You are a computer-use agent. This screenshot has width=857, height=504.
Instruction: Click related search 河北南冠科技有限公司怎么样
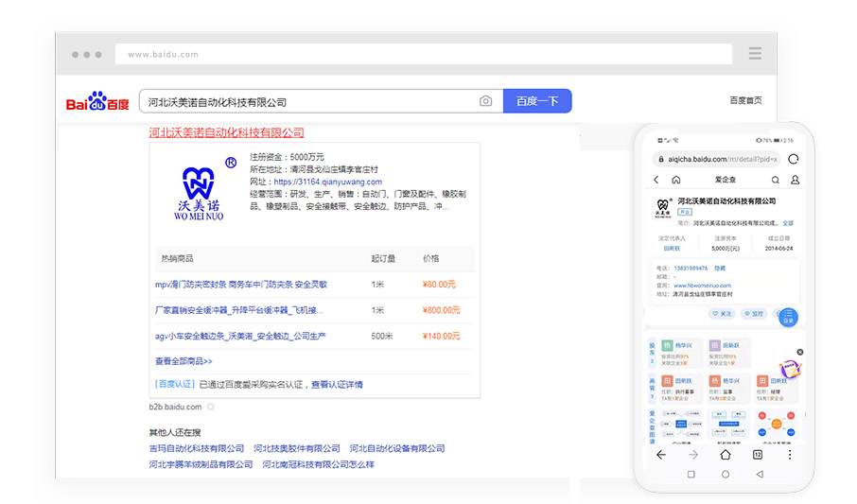point(318,464)
